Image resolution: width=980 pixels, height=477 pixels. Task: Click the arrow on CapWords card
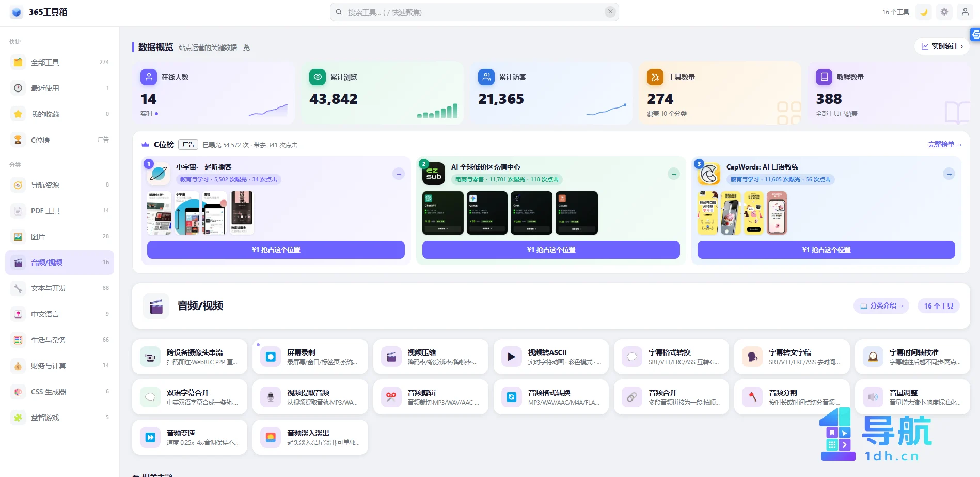[x=949, y=174]
